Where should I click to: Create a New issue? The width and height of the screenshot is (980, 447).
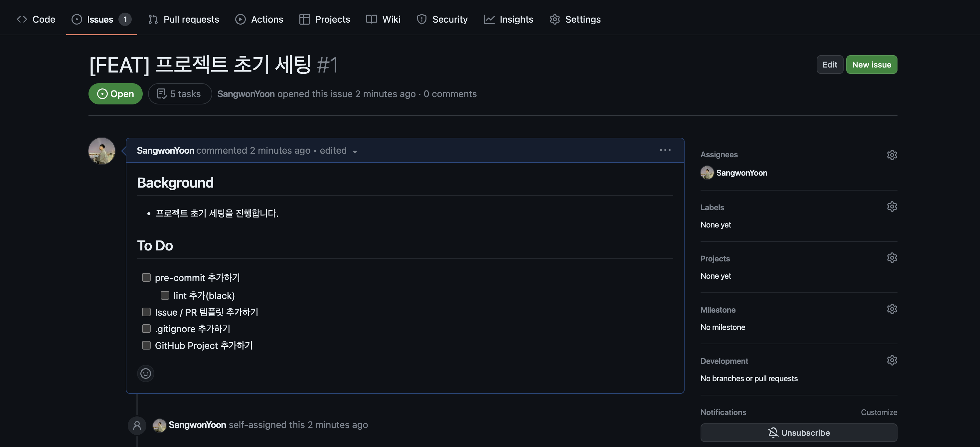pos(872,64)
